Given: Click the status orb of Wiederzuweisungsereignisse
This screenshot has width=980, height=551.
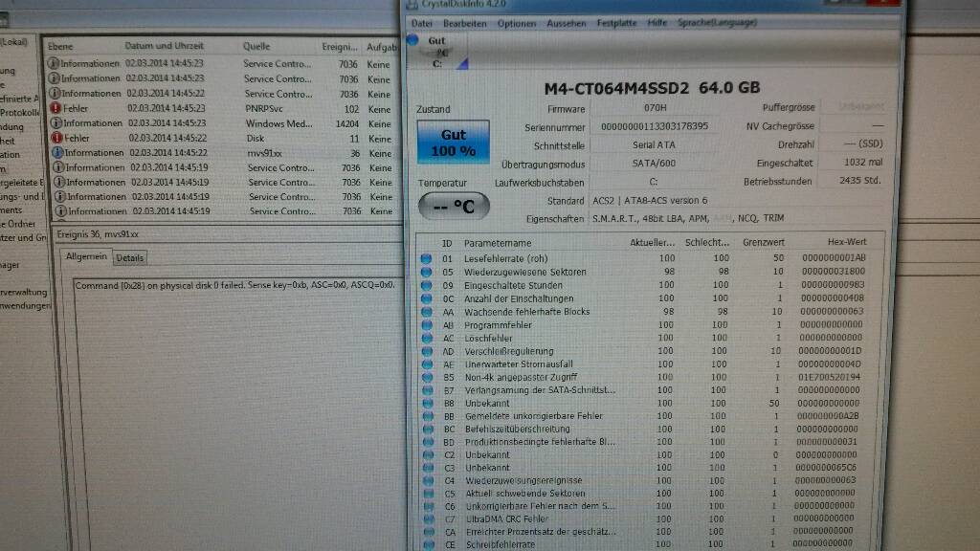Looking at the screenshot, I should [428, 480].
